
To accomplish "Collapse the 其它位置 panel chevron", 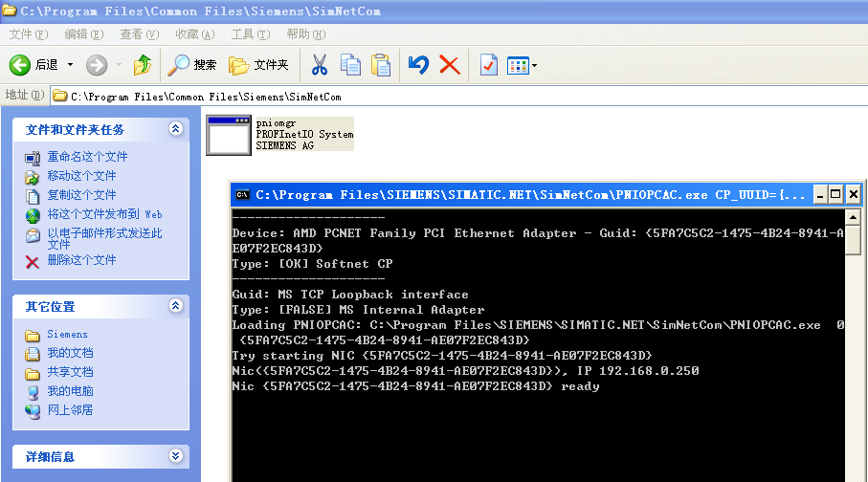I will click(175, 305).
